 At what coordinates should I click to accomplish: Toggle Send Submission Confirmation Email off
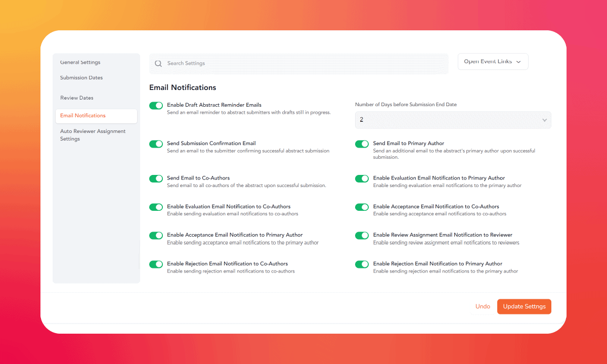tap(156, 144)
